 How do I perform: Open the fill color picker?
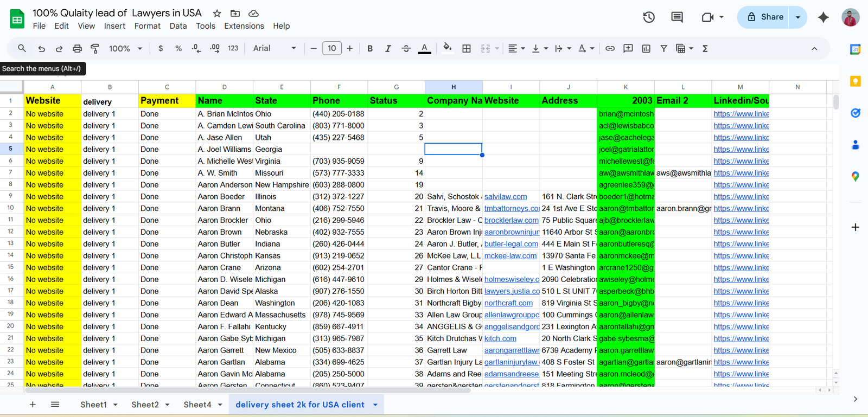pos(448,48)
